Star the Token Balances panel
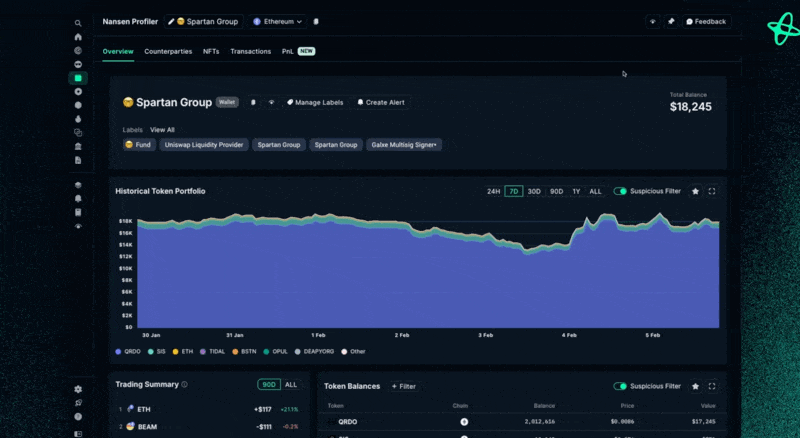This screenshot has height=438, width=800. [x=695, y=386]
